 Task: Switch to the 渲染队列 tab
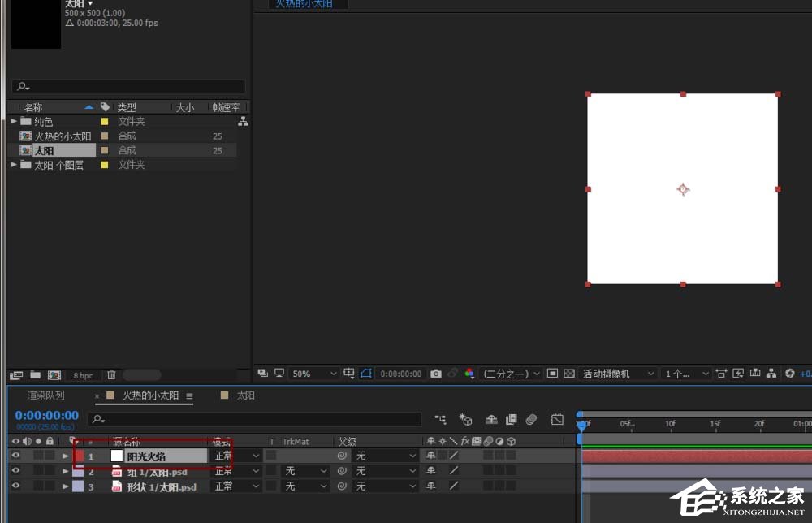[x=46, y=395]
